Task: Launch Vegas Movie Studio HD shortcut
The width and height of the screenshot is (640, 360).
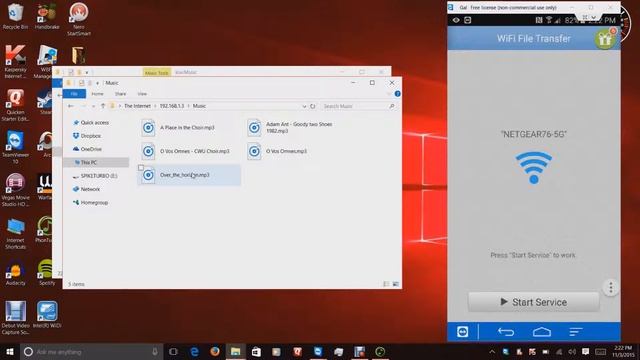Action: 15,191
